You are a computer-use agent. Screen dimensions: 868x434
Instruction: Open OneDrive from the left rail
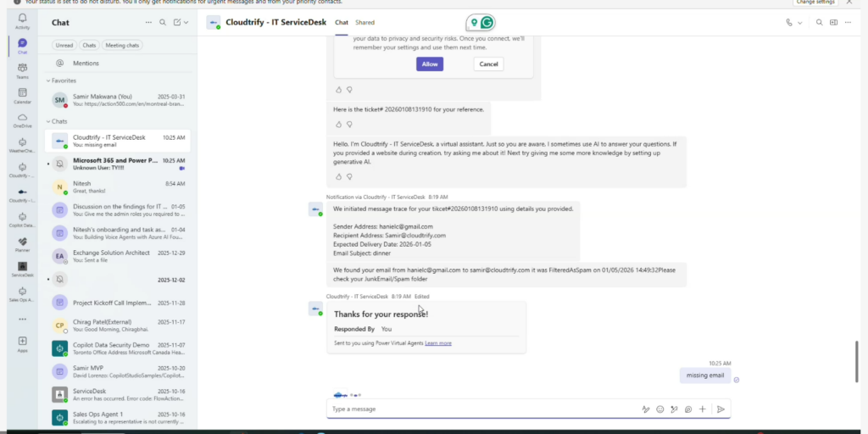pos(22,120)
